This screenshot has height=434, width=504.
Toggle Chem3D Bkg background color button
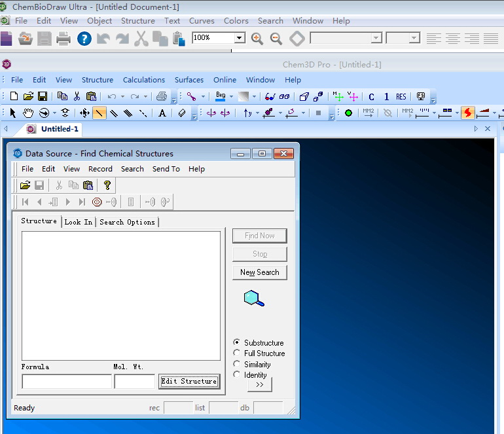(221, 96)
